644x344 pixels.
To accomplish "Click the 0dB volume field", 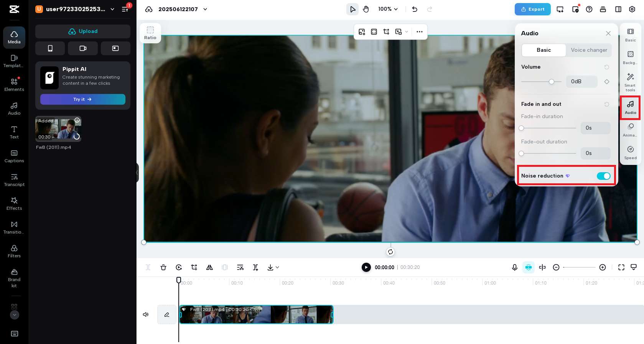I will 581,82.
